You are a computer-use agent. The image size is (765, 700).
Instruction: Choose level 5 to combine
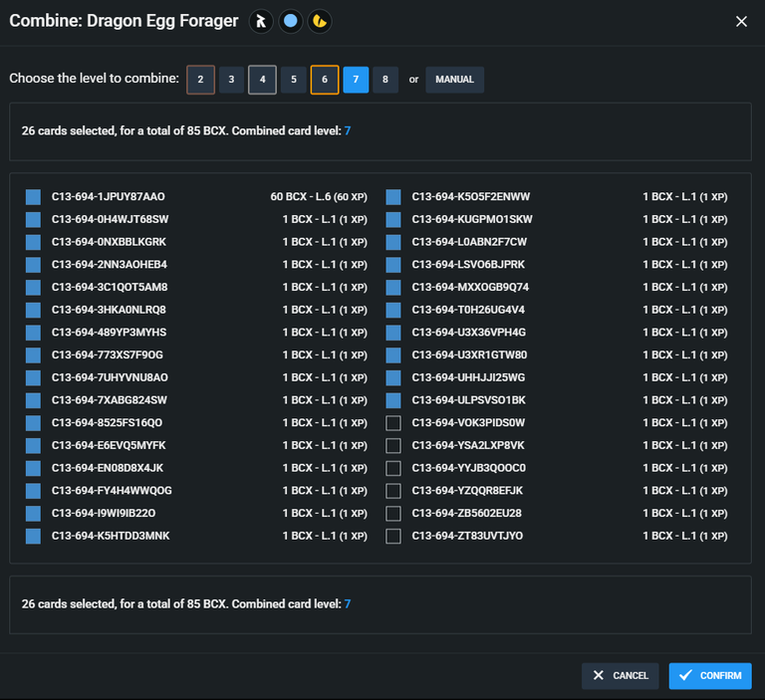click(x=294, y=80)
